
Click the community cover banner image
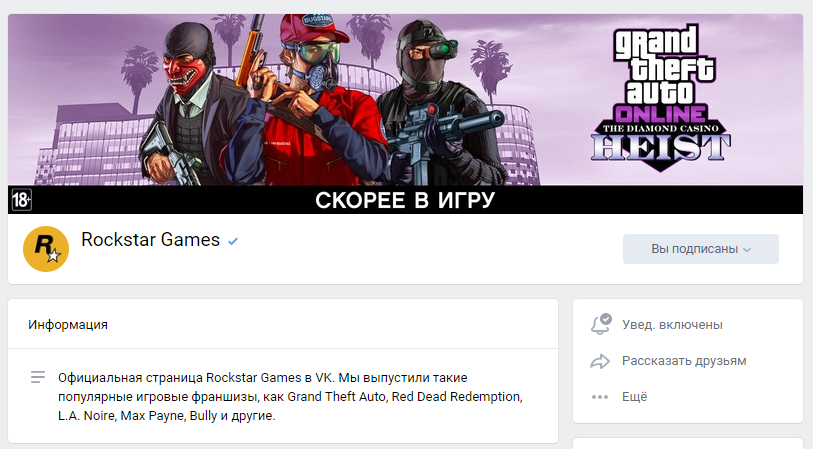click(x=405, y=114)
